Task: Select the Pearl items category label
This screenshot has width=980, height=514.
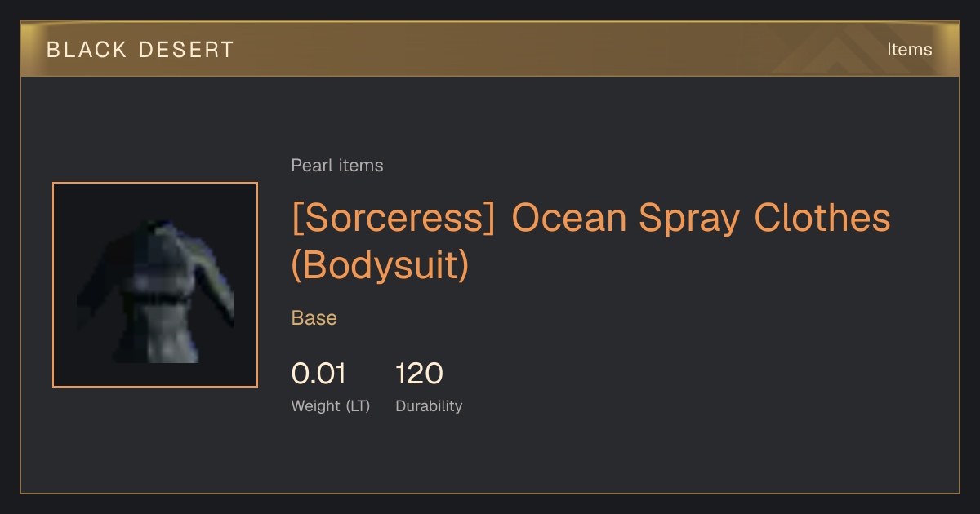Action: [337, 166]
